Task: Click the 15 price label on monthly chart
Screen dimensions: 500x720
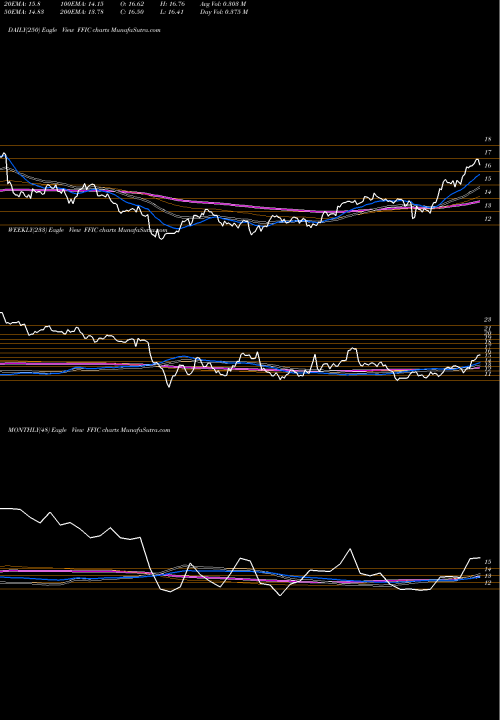Action: pyautogui.click(x=488, y=562)
